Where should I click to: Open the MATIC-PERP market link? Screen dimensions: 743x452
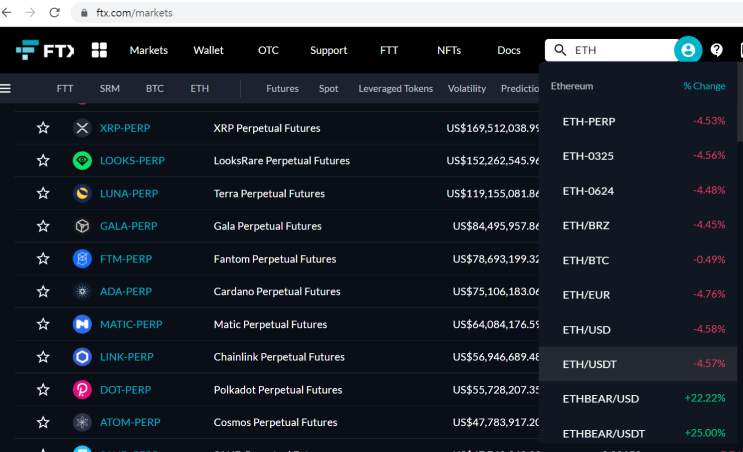131,324
